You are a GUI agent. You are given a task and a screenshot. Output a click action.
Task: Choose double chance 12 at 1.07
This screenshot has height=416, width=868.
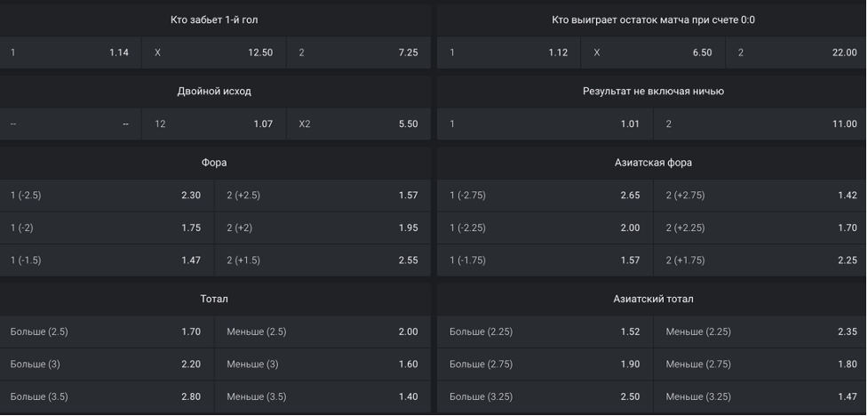click(x=213, y=124)
